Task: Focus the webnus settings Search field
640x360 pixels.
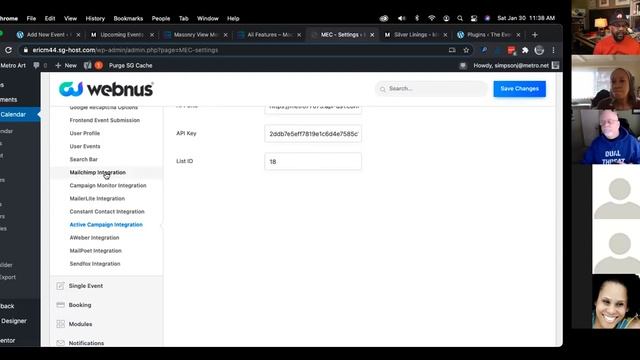Action: coord(431,89)
